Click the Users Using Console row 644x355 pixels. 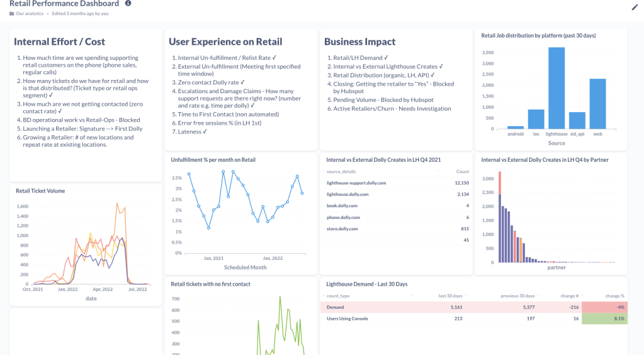click(347, 318)
